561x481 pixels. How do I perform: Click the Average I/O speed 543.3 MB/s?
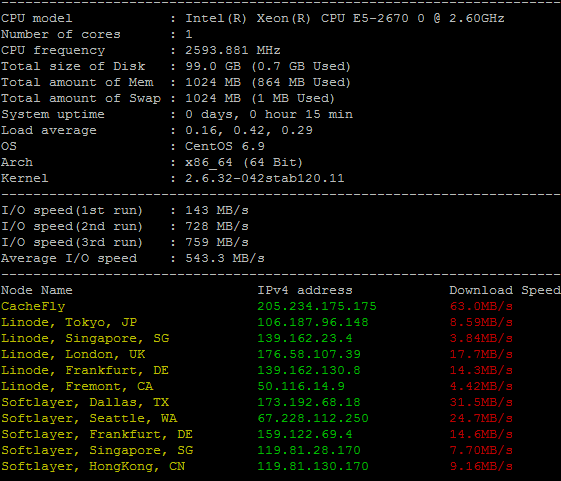coord(225,258)
